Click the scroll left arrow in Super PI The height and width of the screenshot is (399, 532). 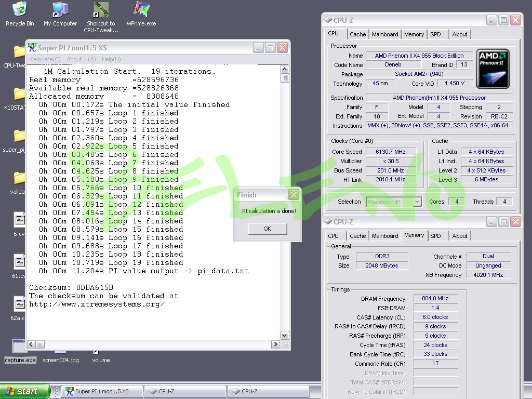[32, 344]
